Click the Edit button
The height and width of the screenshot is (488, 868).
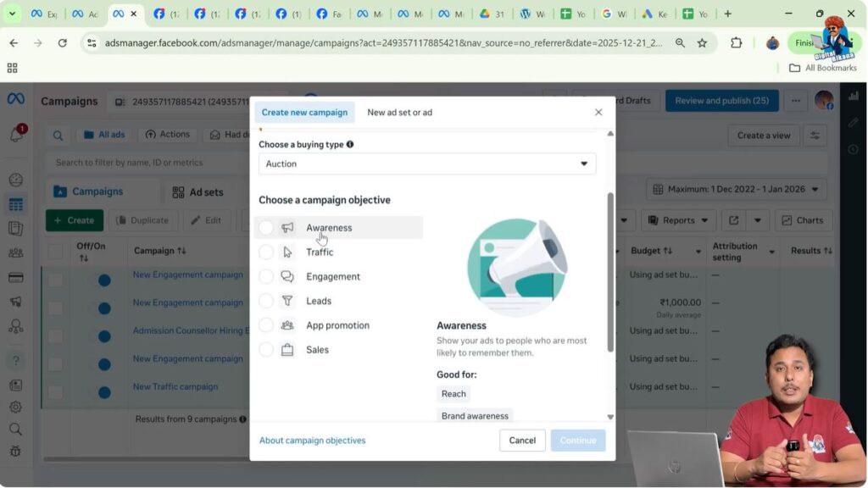click(x=206, y=220)
